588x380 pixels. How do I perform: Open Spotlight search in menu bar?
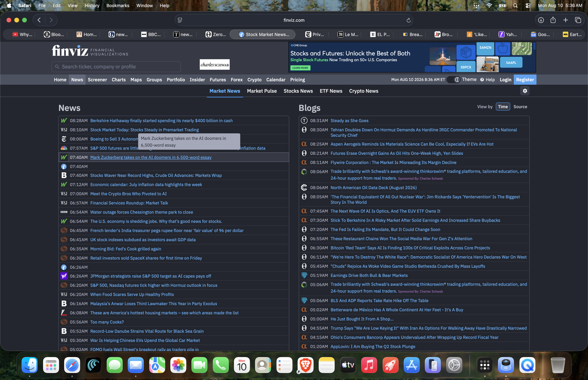pyautogui.click(x=515, y=5)
